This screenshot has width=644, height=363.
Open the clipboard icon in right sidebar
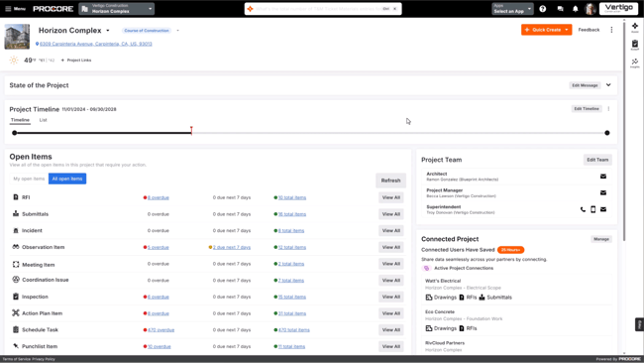634,45
